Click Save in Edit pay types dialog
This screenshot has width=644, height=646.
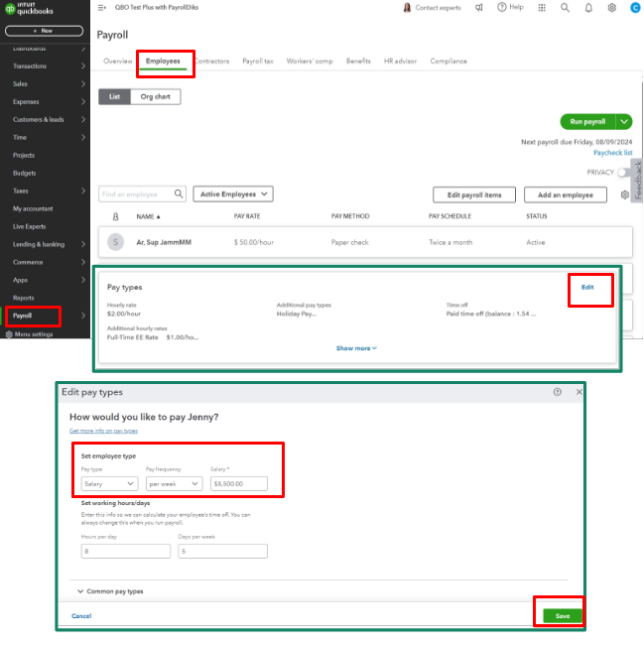pos(563,616)
